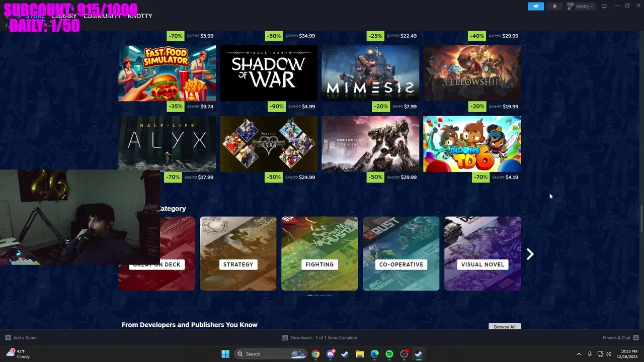Viewport: 644px width, 362px height.
Task: Open the MIMESIS game capsule
Action: [370, 73]
